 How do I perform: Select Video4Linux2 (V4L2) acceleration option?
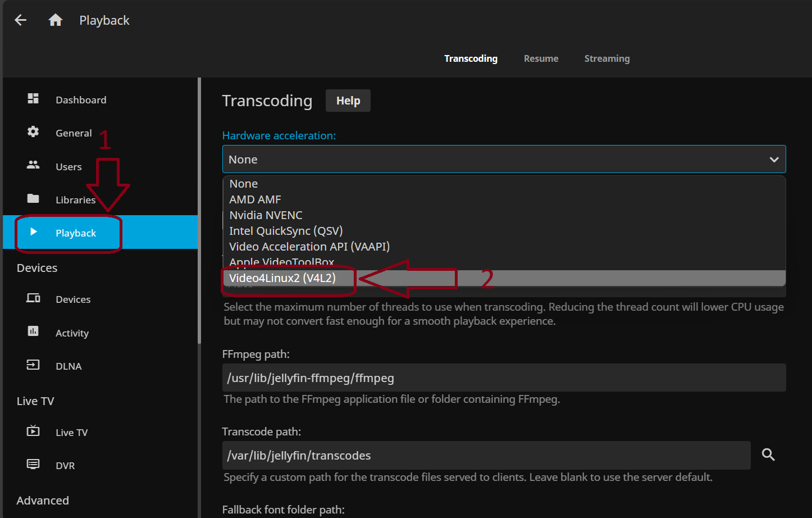click(282, 278)
